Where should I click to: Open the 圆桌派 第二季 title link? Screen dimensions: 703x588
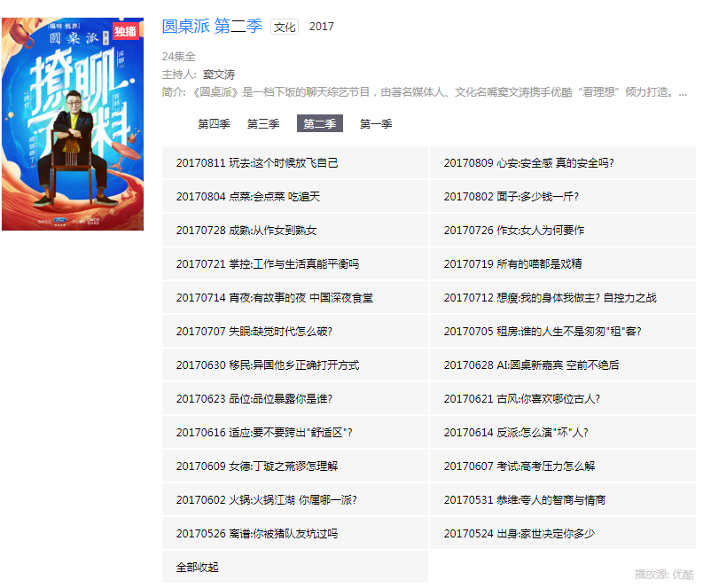[212, 26]
